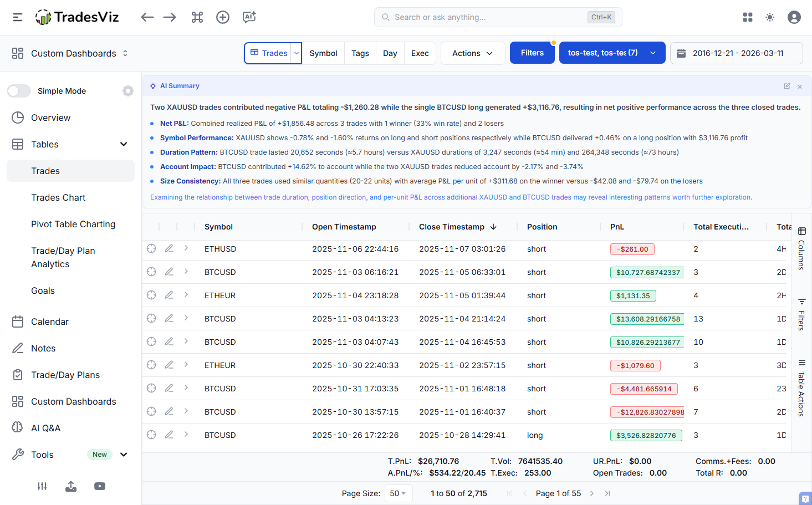Image resolution: width=812 pixels, height=505 pixels.
Task: Click the upload icon in the sidebar footer
Action: [71, 486]
